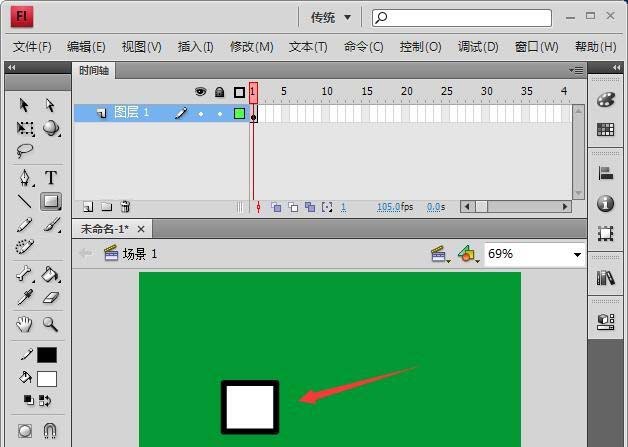Image resolution: width=628 pixels, height=447 pixels.
Task: Open the 文件(F) menu
Action: pyautogui.click(x=32, y=47)
